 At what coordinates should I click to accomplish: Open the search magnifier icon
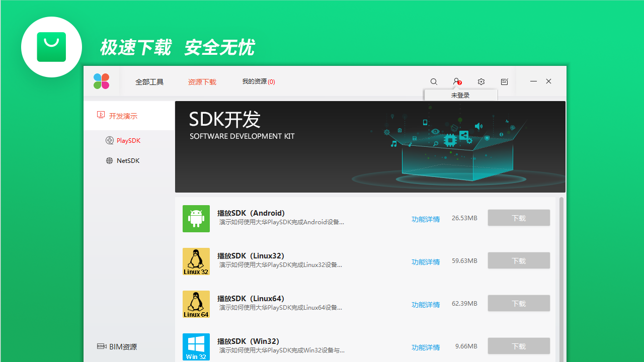(433, 81)
